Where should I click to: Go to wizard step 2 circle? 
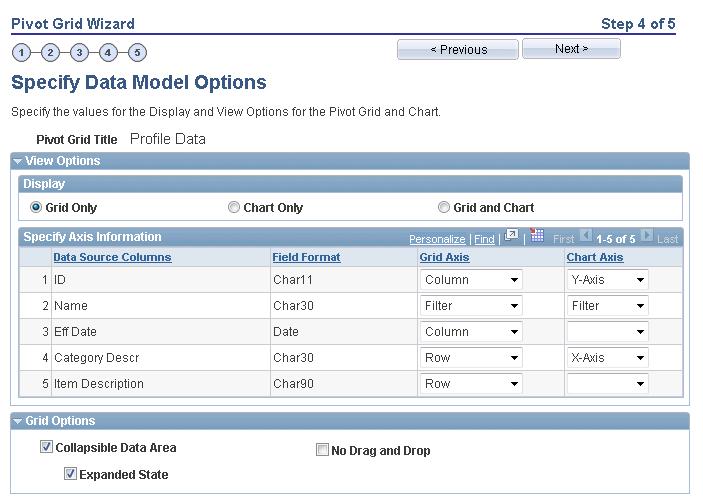pos(50,52)
